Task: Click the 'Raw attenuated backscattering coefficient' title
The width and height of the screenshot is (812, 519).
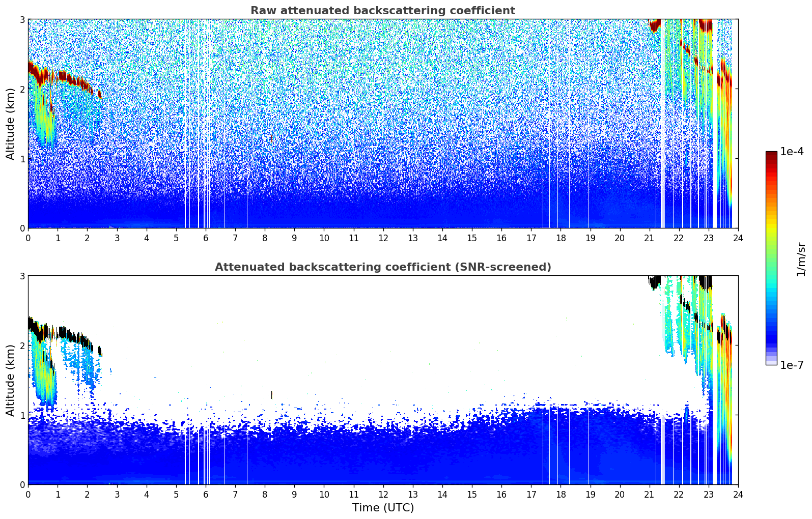Action: 383,11
